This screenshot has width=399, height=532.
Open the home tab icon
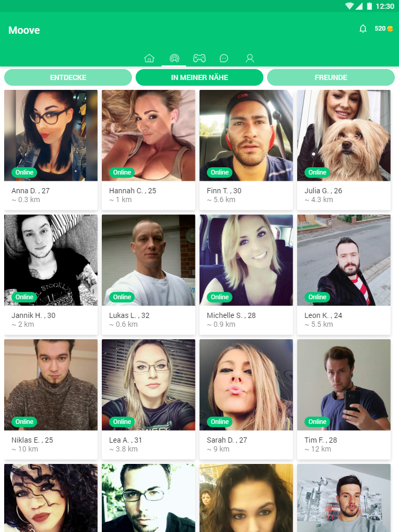click(149, 58)
